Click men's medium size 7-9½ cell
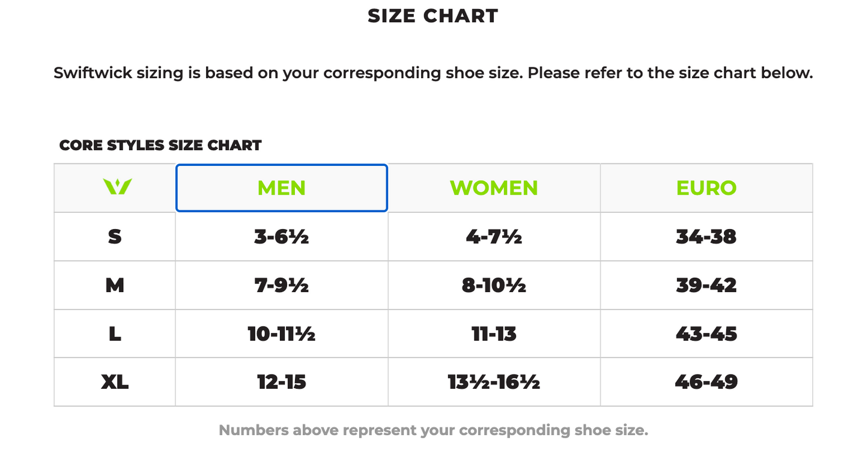The width and height of the screenshot is (868, 467). (281, 285)
